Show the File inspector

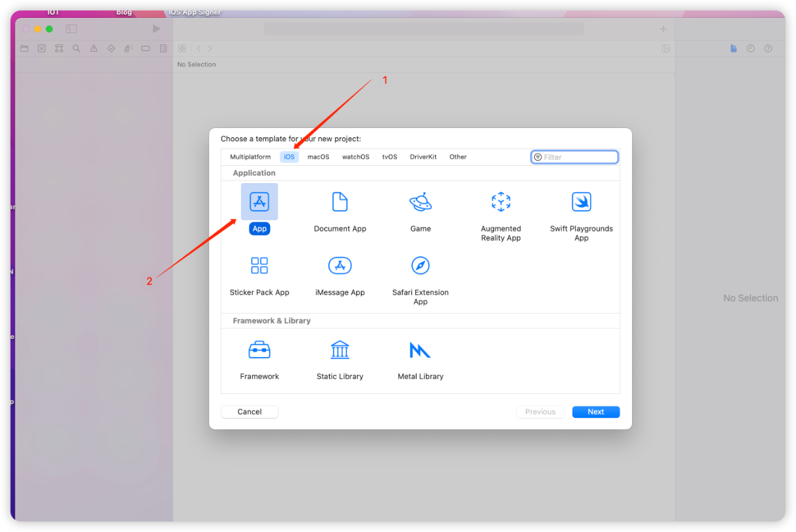click(x=734, y=48)
